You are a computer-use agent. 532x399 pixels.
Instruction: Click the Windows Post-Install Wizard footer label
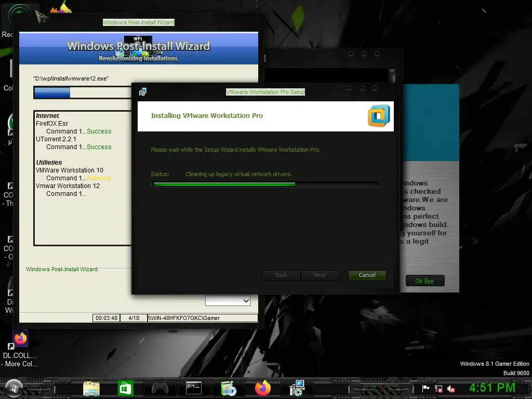[x=62, y=269]
